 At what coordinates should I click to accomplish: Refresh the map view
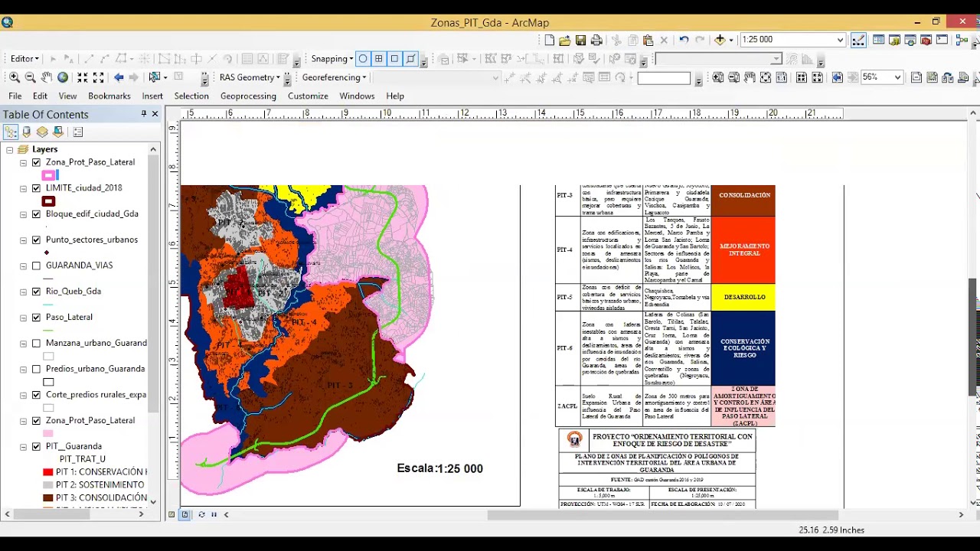click(201, 514)
